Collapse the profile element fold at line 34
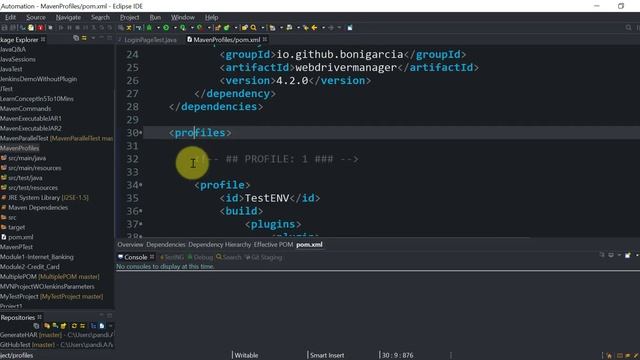The height and width of the screenshot is (360, 640). coord(141,185)
